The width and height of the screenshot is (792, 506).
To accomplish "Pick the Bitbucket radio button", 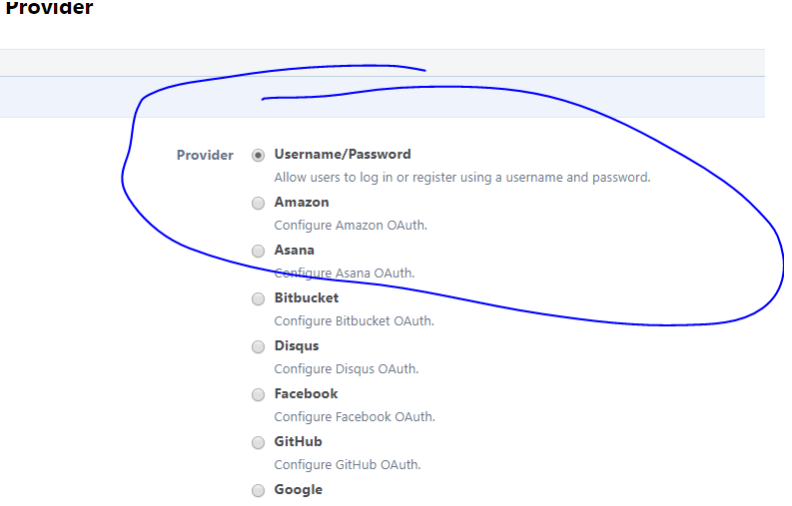I will click(x=258, y=299).
